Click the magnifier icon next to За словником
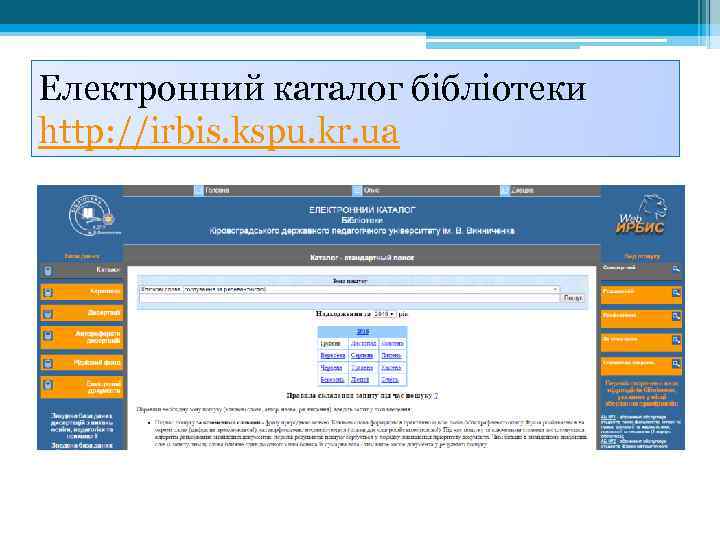720x540 pixels. [676, 340]
